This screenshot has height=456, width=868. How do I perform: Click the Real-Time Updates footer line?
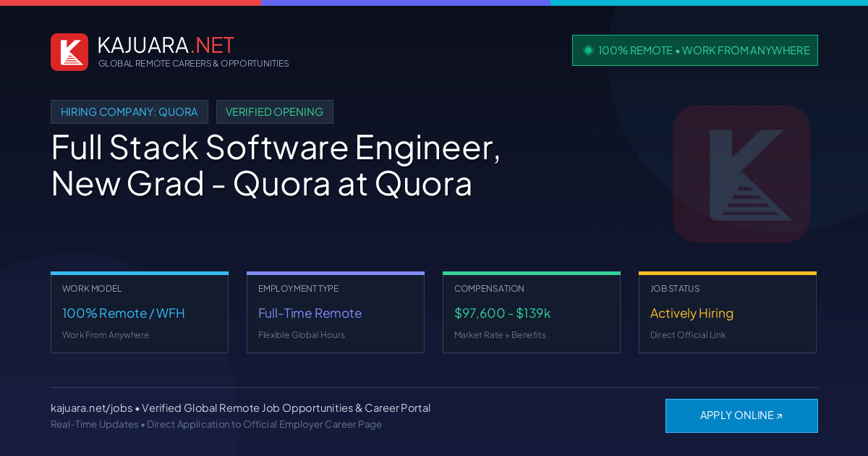[x=216, y=424]
